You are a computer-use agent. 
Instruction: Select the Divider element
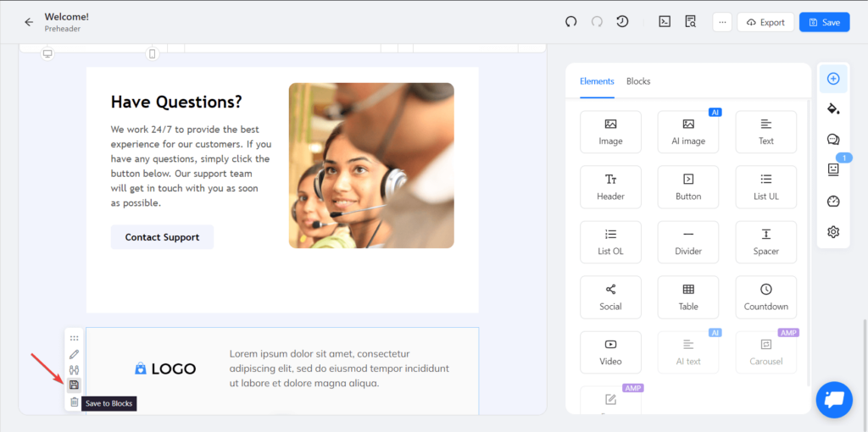coord(688,242)
